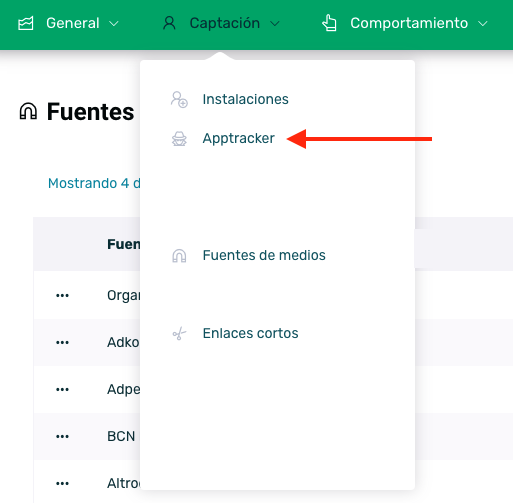Open three-dot menu for the Adpe row
513x503 pixels.
(x=62, y=389)
